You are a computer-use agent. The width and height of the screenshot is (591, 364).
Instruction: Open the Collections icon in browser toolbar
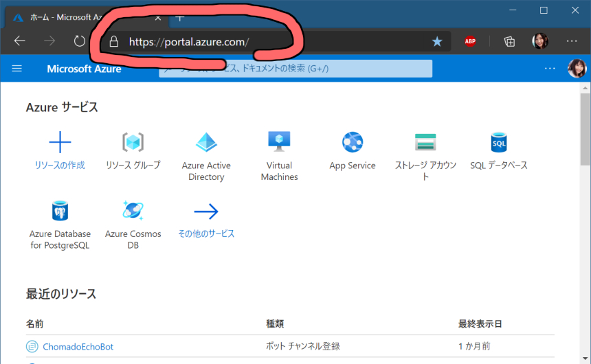509,41
